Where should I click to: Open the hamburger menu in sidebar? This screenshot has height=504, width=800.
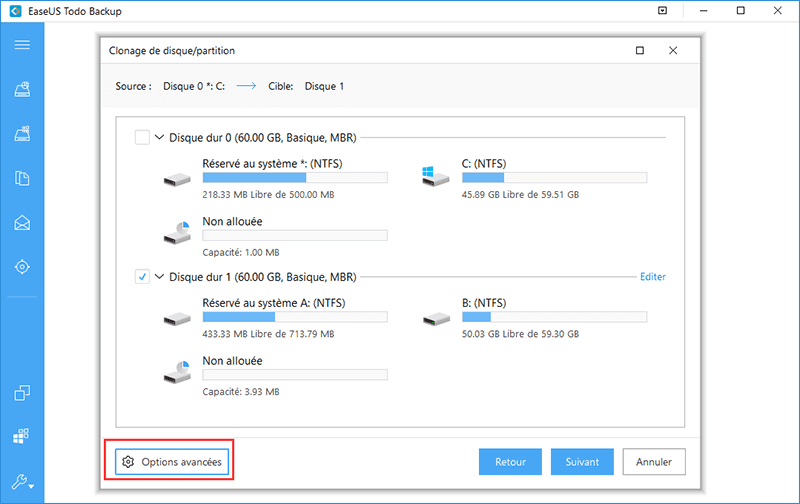tap(22, 45)
